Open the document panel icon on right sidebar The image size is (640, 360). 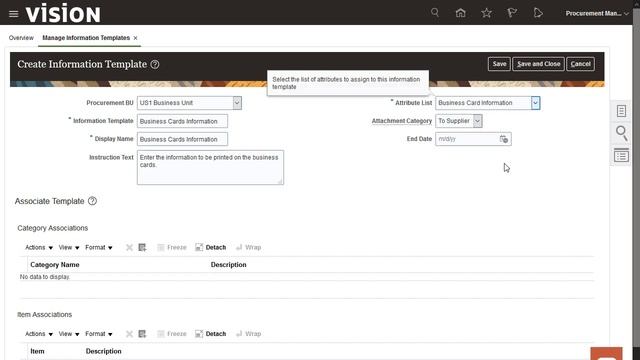coord(621,111)
